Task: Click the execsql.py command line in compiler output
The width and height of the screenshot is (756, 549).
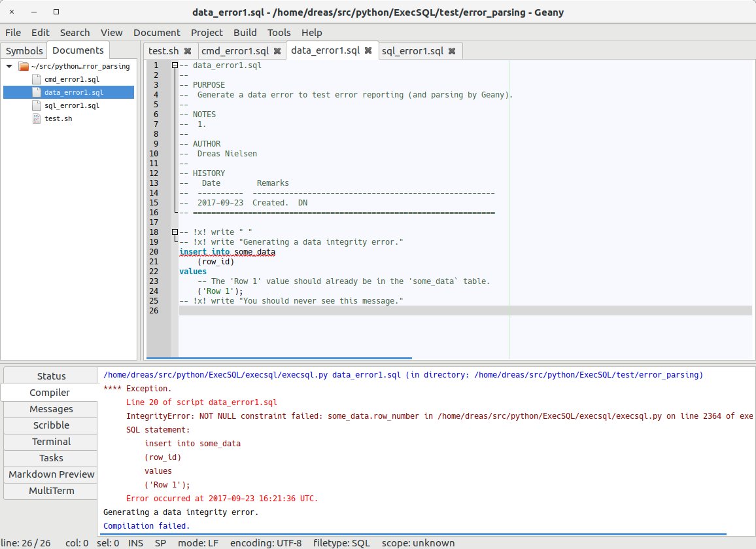Action: point(403,374)
